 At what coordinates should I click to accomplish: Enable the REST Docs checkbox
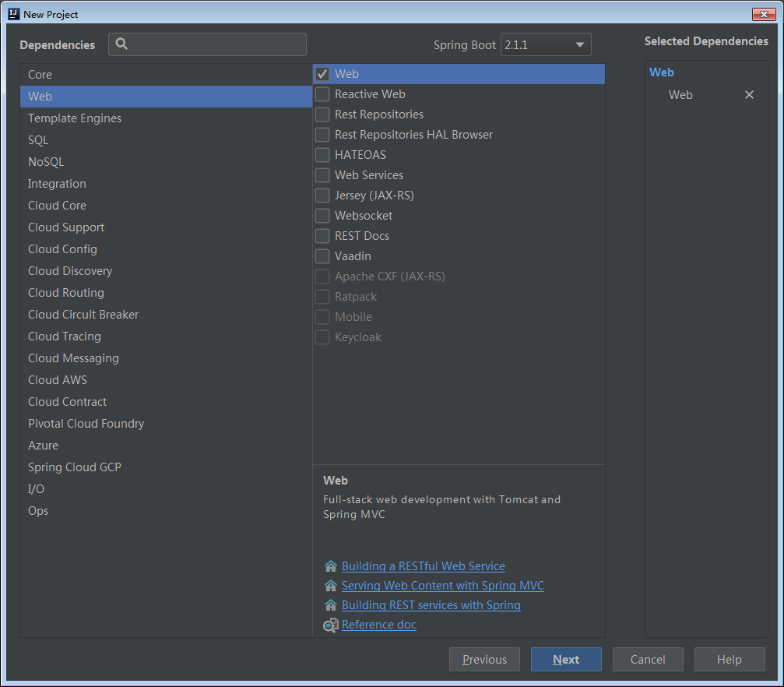(x=322, y=236)
